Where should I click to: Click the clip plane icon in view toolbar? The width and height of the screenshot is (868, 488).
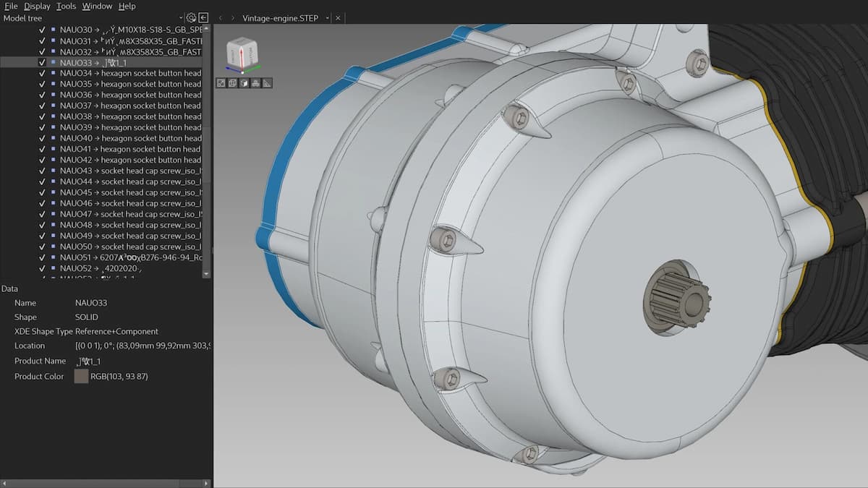pos(255,83)
